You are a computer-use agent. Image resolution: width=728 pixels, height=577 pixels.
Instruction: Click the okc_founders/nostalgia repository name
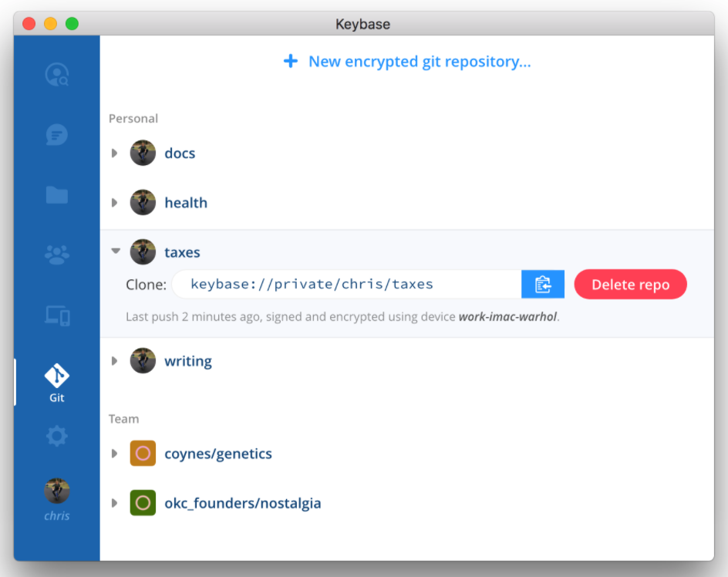[242, 503]
